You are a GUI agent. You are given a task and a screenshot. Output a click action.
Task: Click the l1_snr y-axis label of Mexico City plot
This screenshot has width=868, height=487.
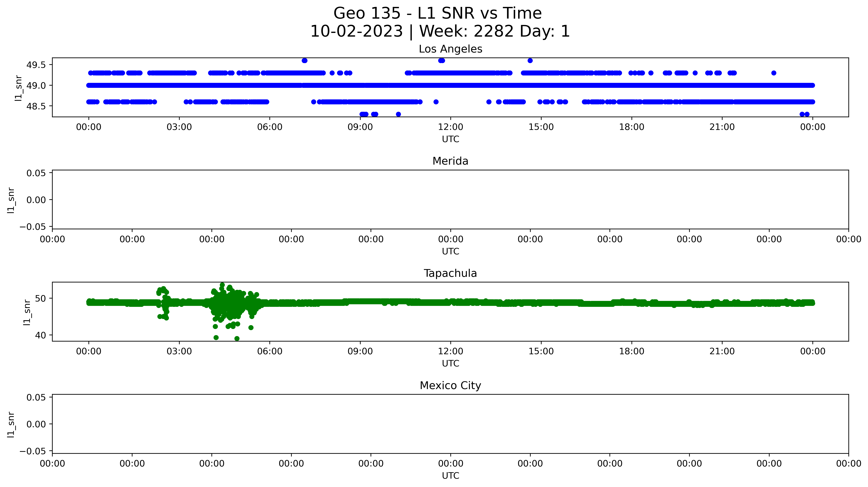(11, 425)
